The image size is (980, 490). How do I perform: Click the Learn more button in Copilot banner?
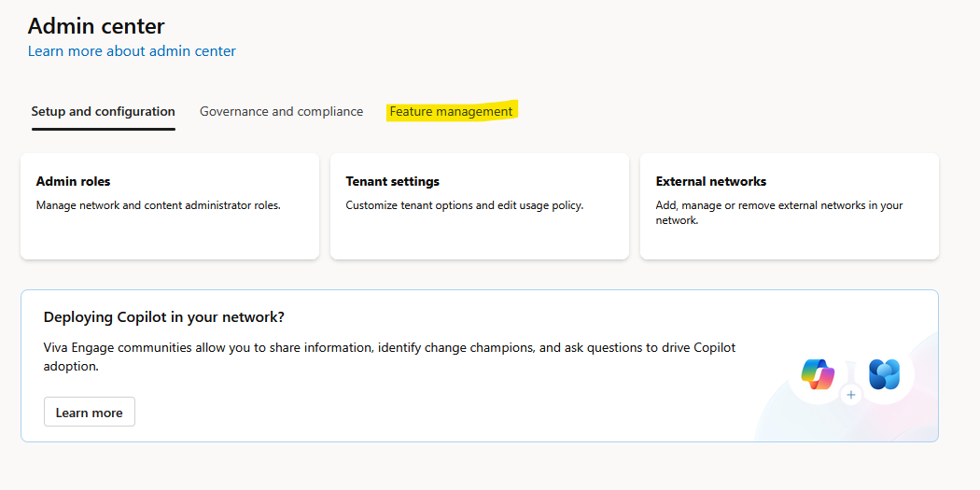click(90, 413)
